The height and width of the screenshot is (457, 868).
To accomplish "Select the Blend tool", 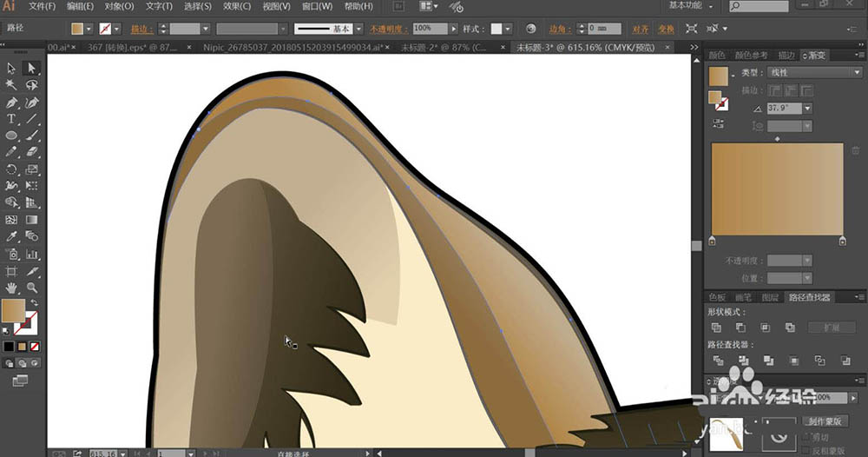I will pyautogui.click(x=31, y=236).
